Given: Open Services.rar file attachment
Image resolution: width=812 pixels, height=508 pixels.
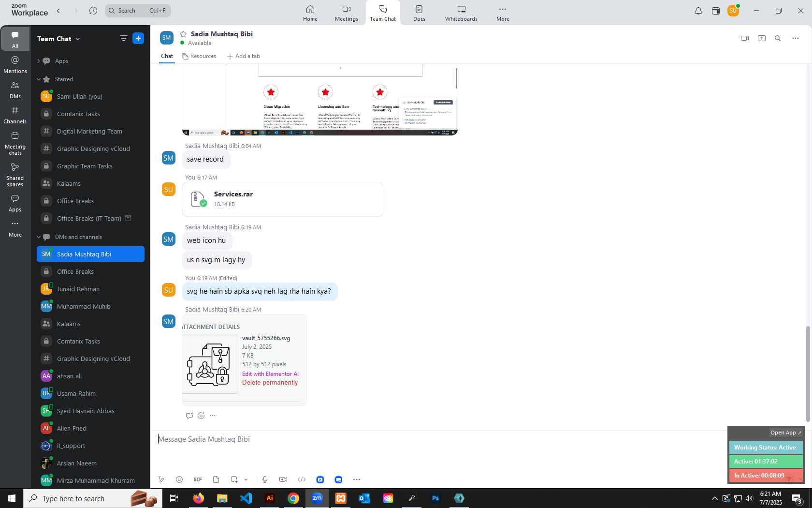Looking at the screenshot, I should point(283,199).
